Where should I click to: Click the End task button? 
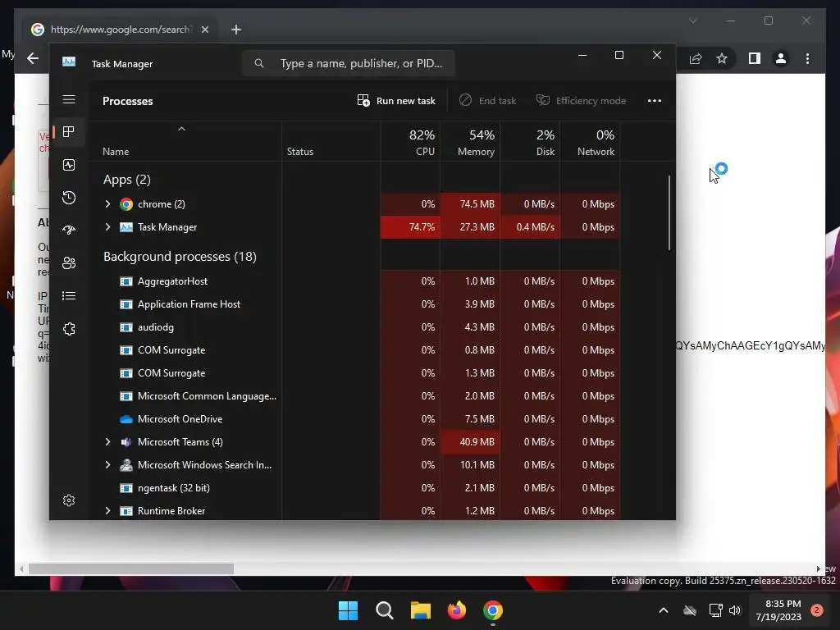(x=488, y=101)
